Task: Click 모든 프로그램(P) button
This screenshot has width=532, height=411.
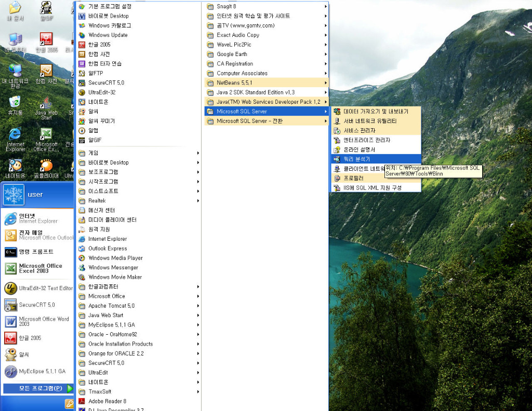Action: (38, 388)
